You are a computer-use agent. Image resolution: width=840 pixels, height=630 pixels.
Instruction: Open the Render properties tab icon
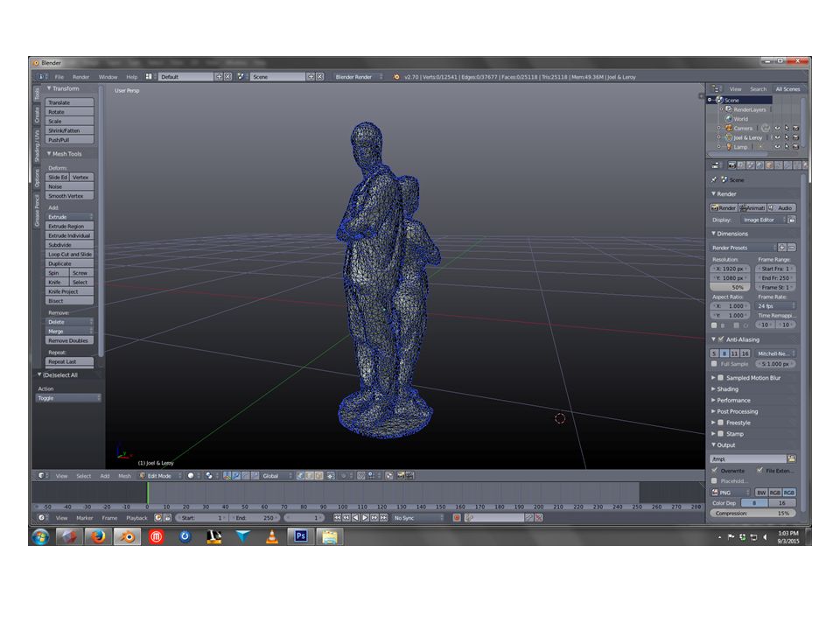pos(731,165)
